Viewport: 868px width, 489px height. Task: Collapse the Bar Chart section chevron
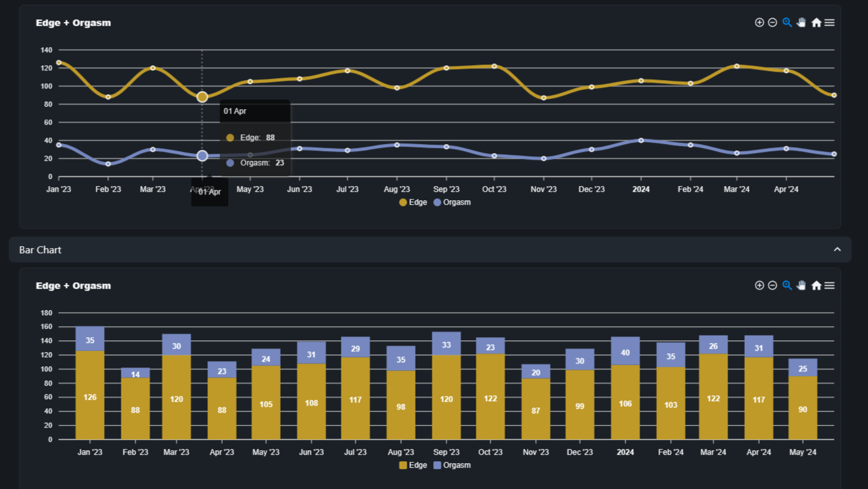point(837,249)
